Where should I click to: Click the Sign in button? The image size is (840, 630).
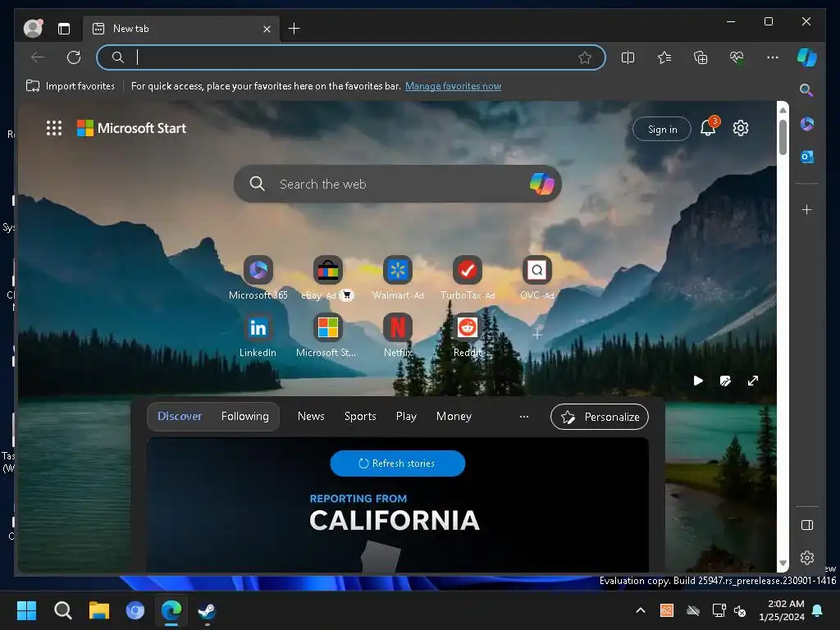(662, 129)
